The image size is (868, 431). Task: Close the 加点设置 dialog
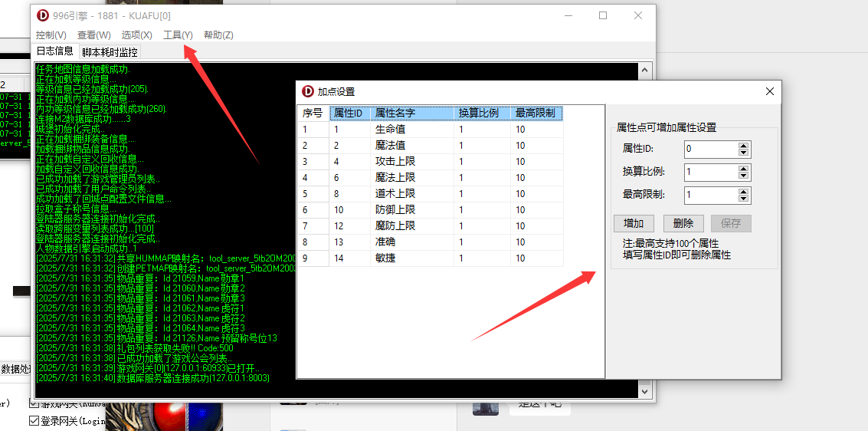[x=769, y=91]
